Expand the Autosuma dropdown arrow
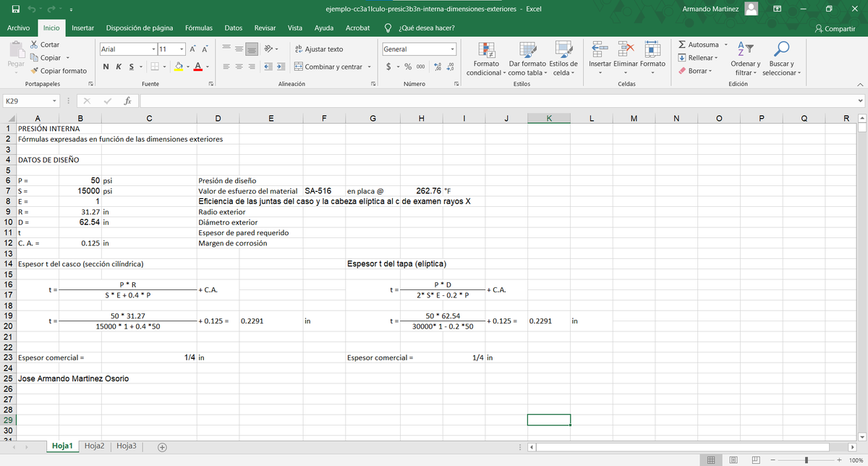 725,45
